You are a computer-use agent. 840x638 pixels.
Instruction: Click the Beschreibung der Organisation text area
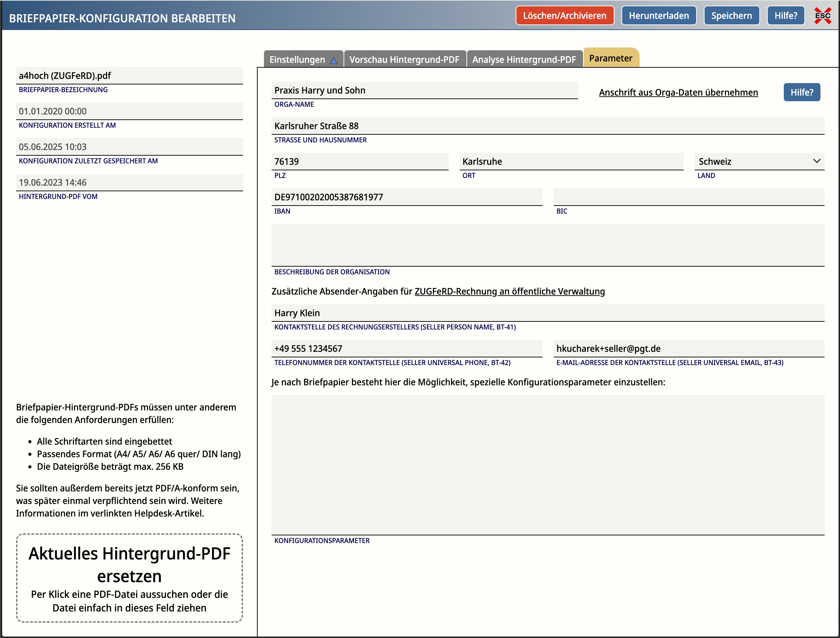pos(548,245)
